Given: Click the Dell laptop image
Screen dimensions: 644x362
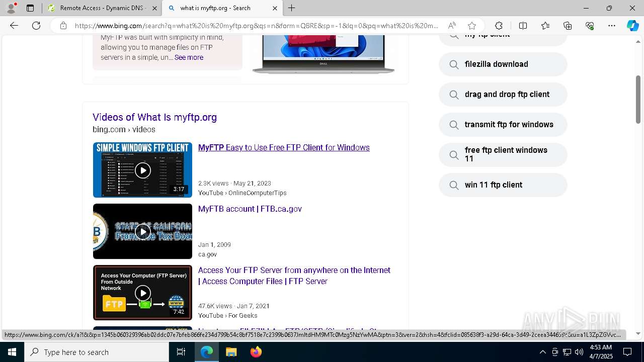Looking at the screenshot, I should point(324,54).
